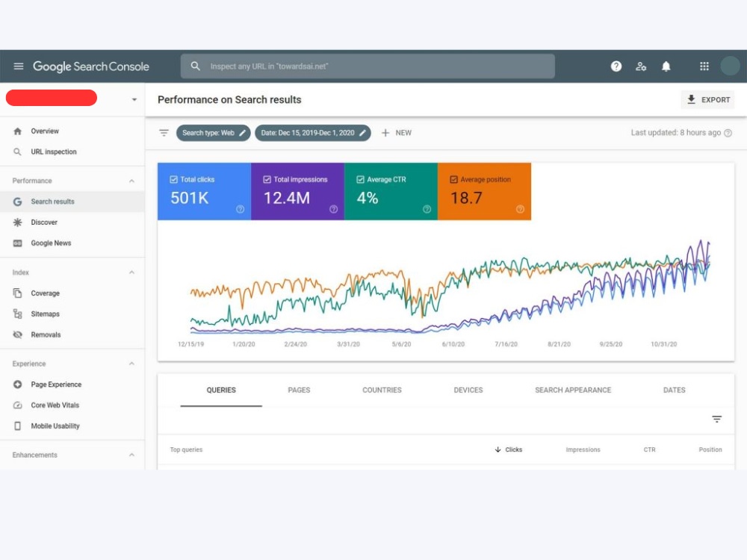This screenshot has height=560, width=747.
Task: Click the Google News icon
Action: tap(18, 243)
